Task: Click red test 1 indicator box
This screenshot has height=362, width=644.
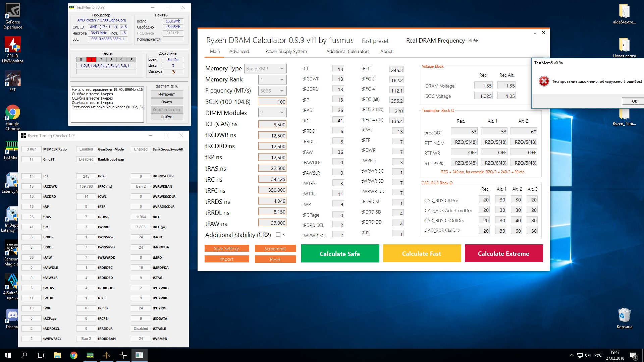Action: [91, 60]
